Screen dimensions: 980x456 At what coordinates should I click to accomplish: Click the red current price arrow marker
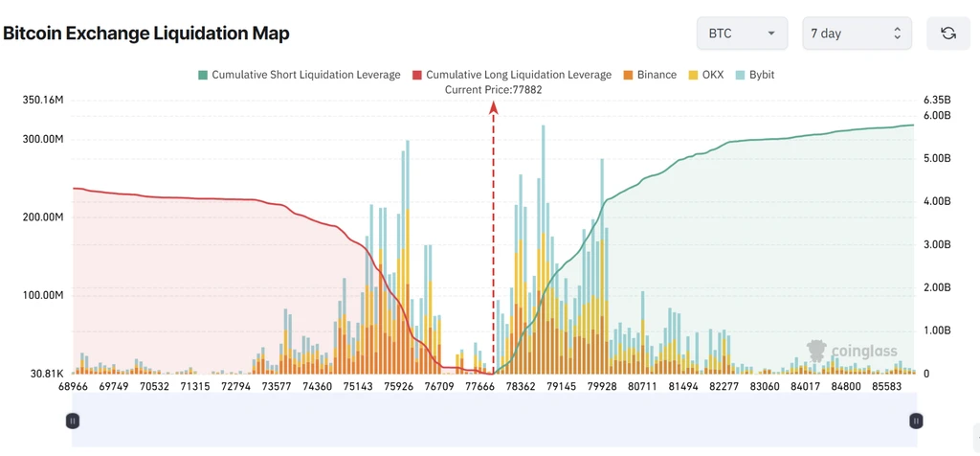point(493,107)
